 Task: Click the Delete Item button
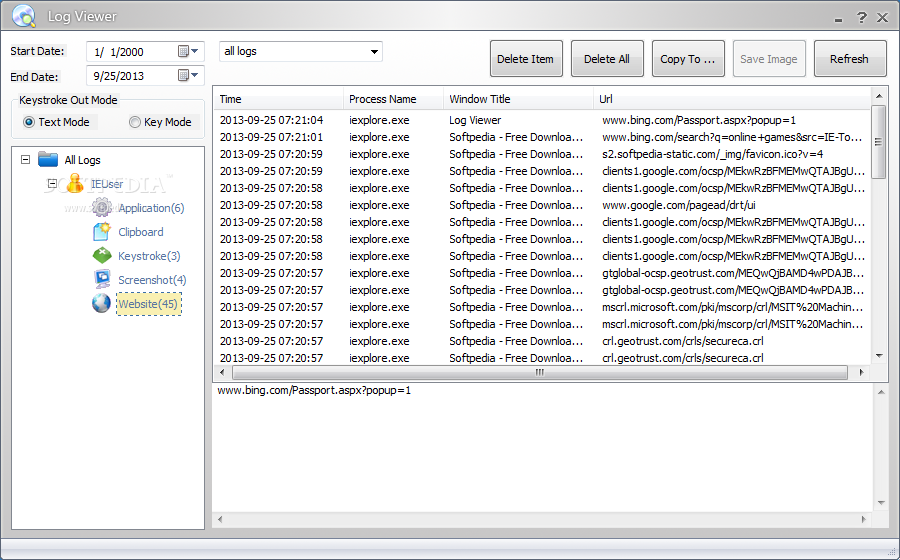(x=526, y=59)
